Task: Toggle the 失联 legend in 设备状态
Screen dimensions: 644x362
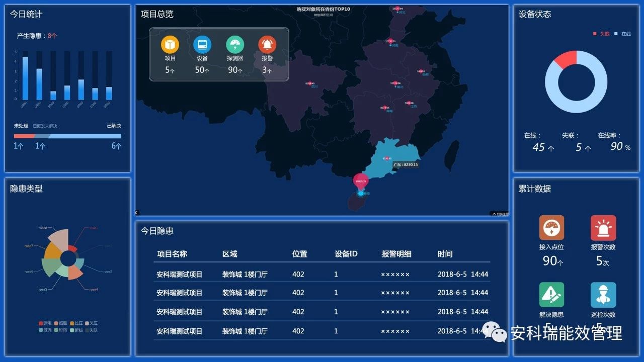Action: [x=601, y=34]
